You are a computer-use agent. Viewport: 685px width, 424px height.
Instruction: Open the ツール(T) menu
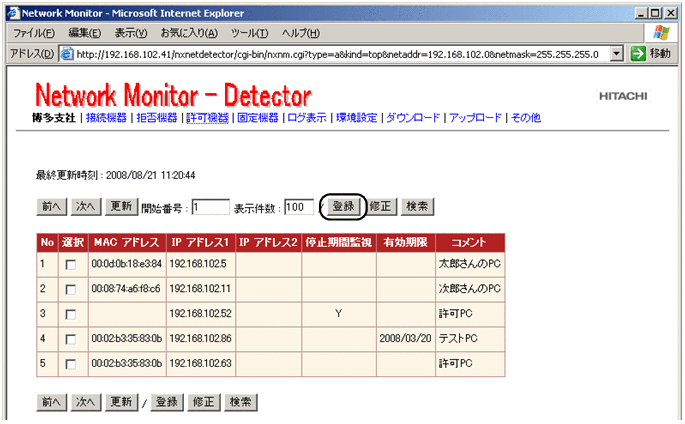tap(249, 33)
